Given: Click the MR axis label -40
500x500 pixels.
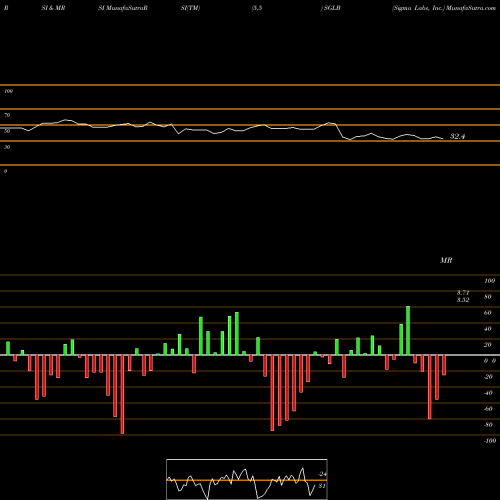Looking at the screenshot, I should click(488, 393).
